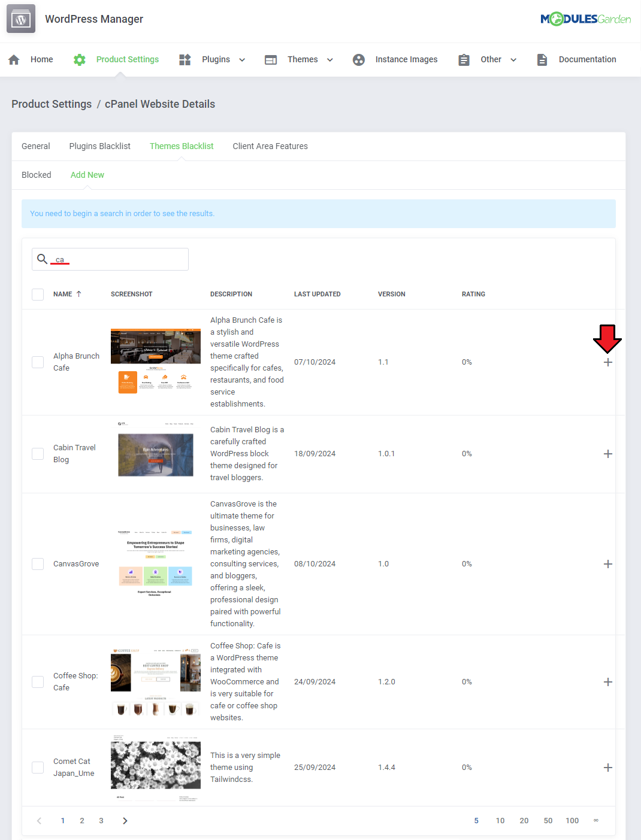Click the Plugins blocks icon
Image resolution: width=641 pixels, height=840 pixels.
pos(185,59)
